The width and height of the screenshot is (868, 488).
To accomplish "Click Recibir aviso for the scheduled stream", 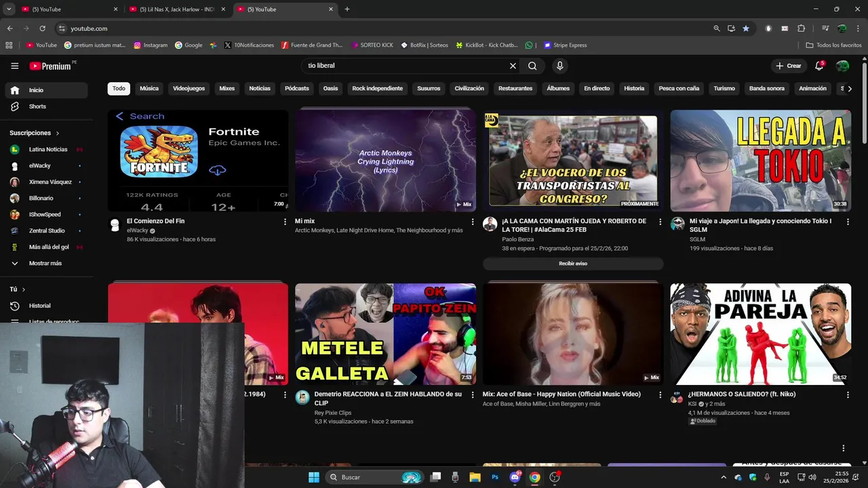I will point(573,264).
